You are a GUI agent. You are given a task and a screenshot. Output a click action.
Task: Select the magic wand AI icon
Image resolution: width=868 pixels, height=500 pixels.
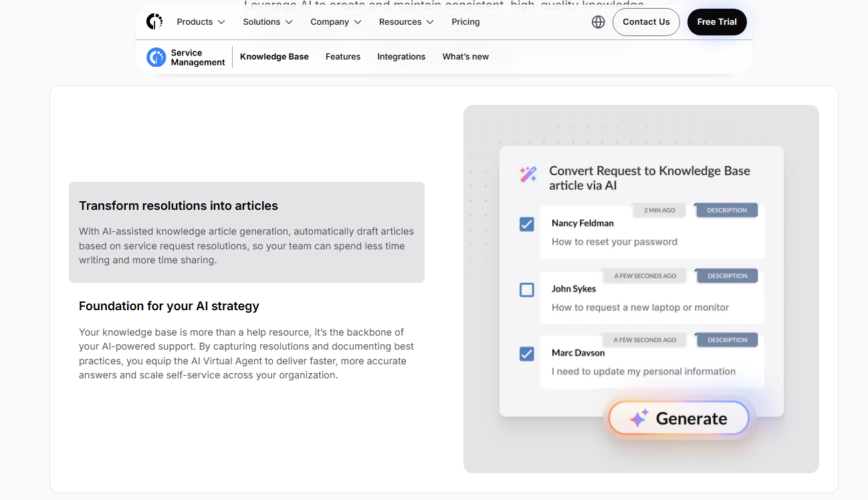pyautogui.click(x=528, y=174)
